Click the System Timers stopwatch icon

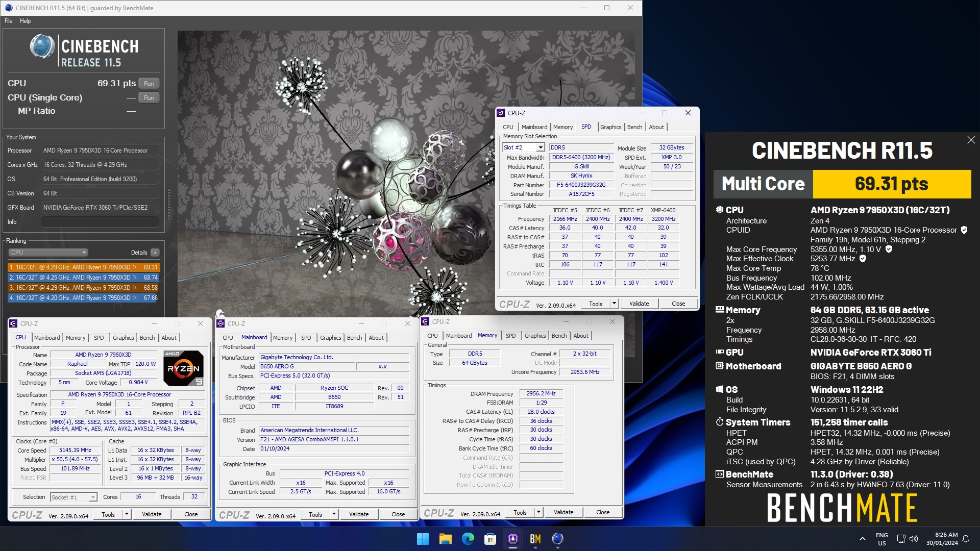tap(720, 422)
